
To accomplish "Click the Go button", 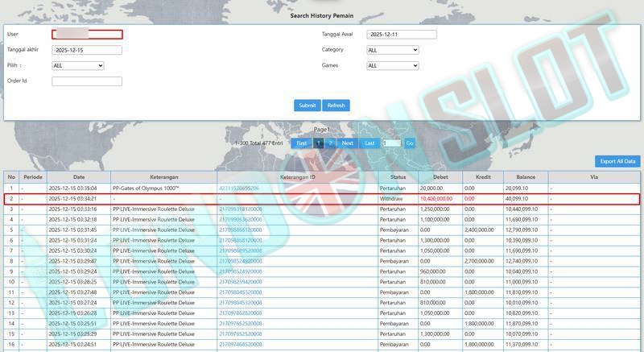I will tap(410, 143).
